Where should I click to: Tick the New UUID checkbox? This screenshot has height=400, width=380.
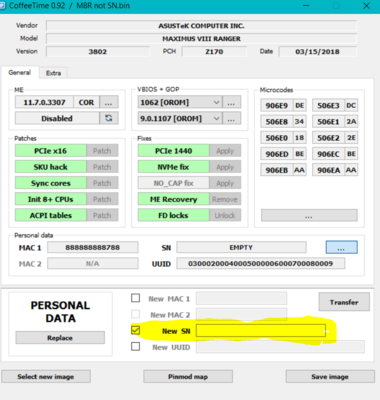(135, 346)
